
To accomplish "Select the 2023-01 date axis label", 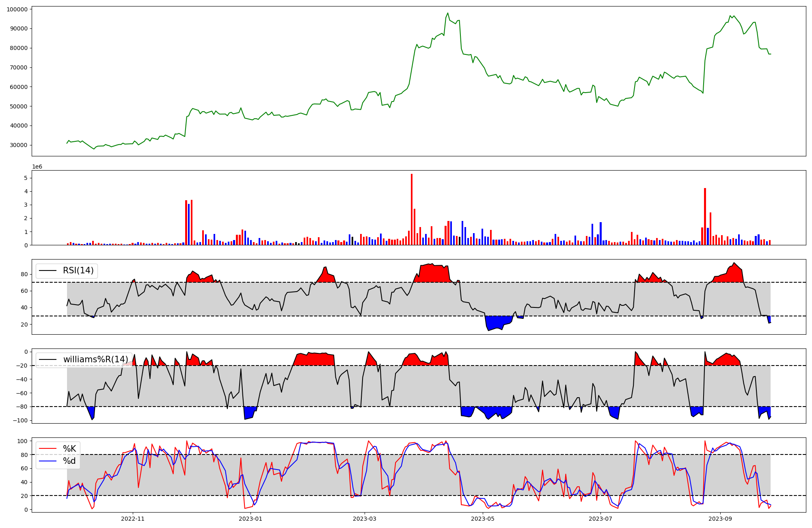I will [251, 519].
